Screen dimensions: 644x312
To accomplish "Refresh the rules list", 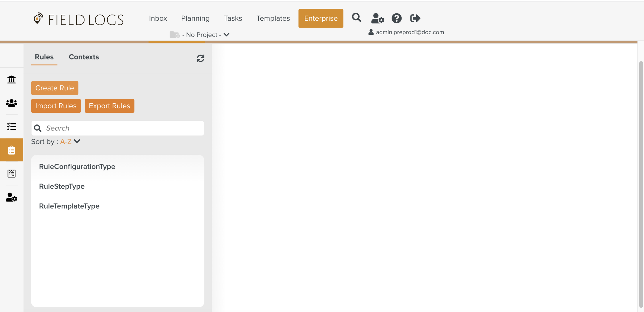I will pyautogui.click(x=200, y=58).
